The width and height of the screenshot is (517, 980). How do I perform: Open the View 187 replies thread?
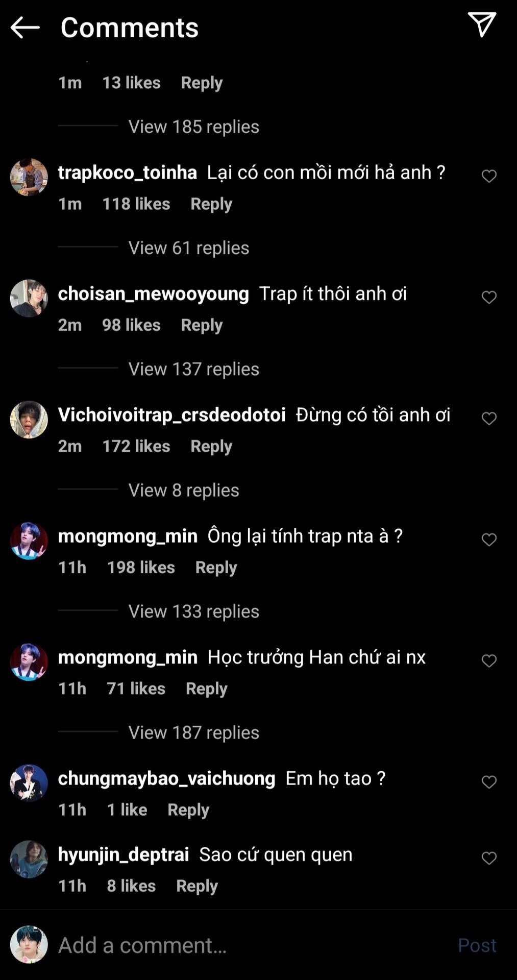(x=193, y=733)
